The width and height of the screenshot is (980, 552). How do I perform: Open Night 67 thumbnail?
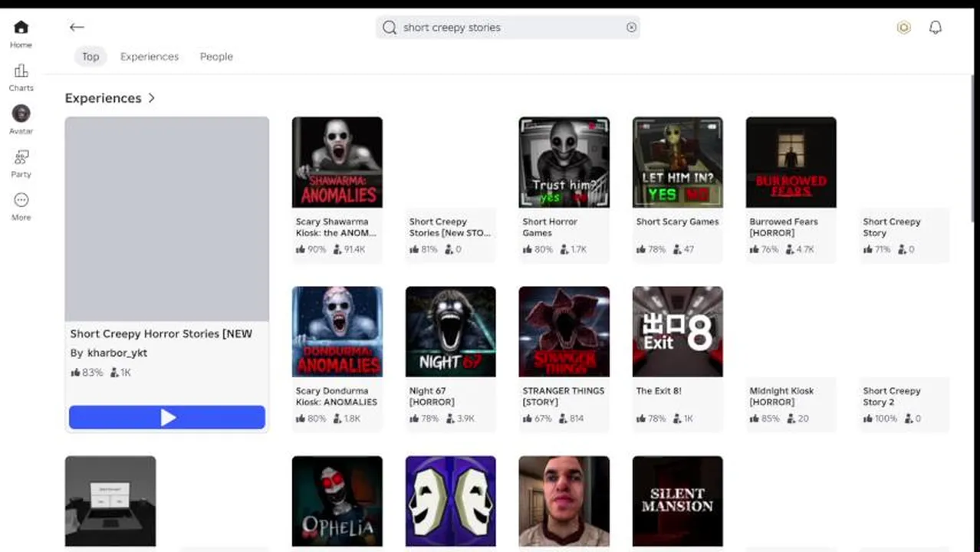(x=451, y=331)
